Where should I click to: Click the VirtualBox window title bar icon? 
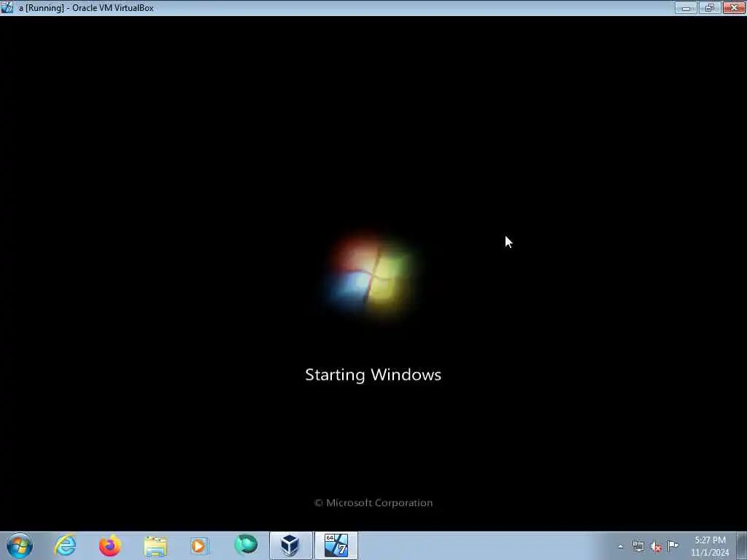click(x=7, y=7)
